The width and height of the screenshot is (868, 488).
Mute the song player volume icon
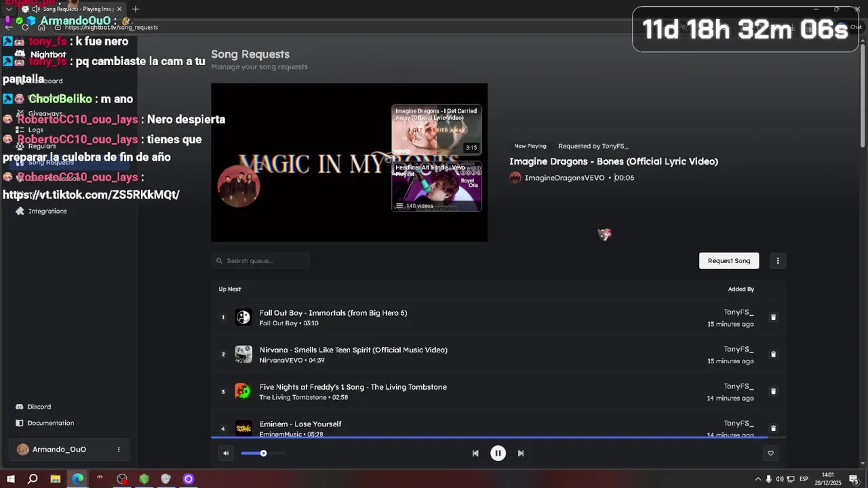pos(226,453)
